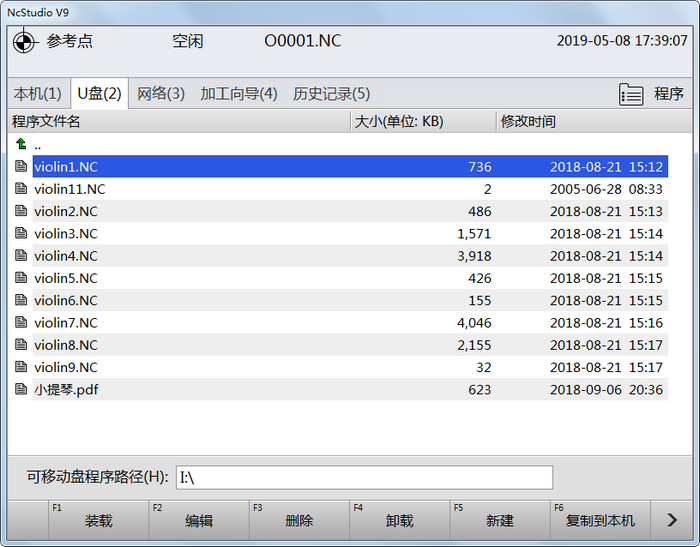Sort by 修改时间 column header
Viewport: 700px width, 547px height.
[x=594, y=121]
